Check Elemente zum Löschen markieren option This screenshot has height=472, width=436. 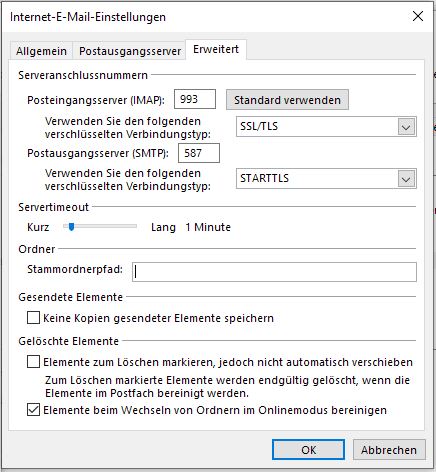[33, 362]
